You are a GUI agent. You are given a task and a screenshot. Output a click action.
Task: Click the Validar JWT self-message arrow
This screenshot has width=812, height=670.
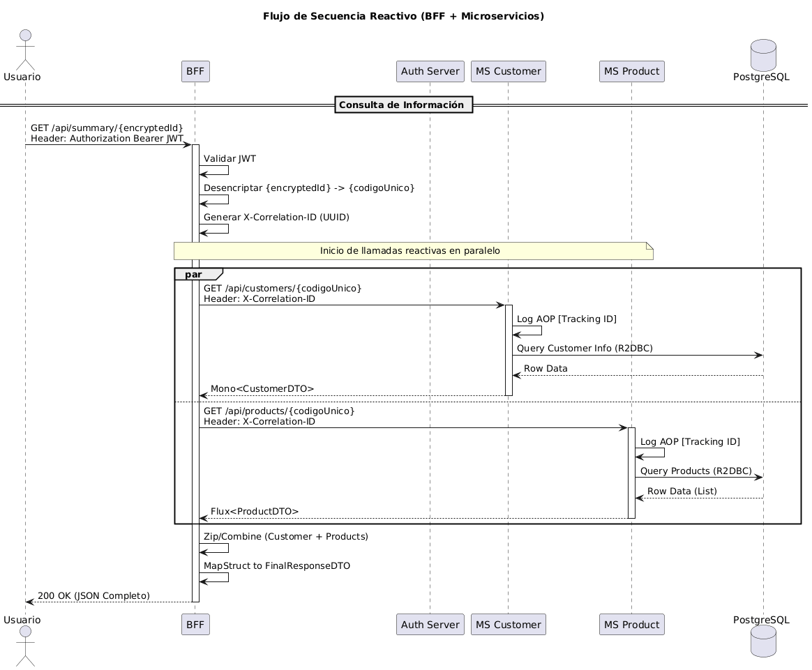click(x=214, y=171)
